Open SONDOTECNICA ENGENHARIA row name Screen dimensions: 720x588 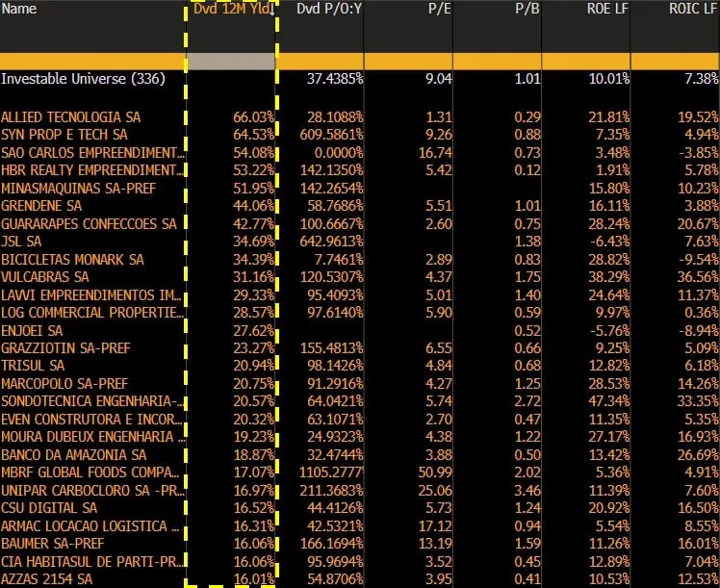[91, 401]
